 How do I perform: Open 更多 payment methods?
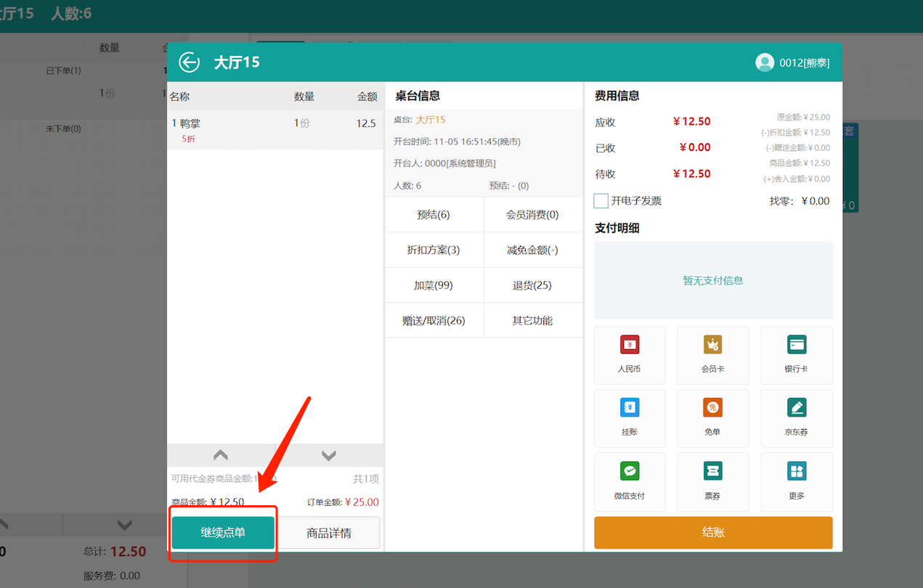(x=797, y=482)
